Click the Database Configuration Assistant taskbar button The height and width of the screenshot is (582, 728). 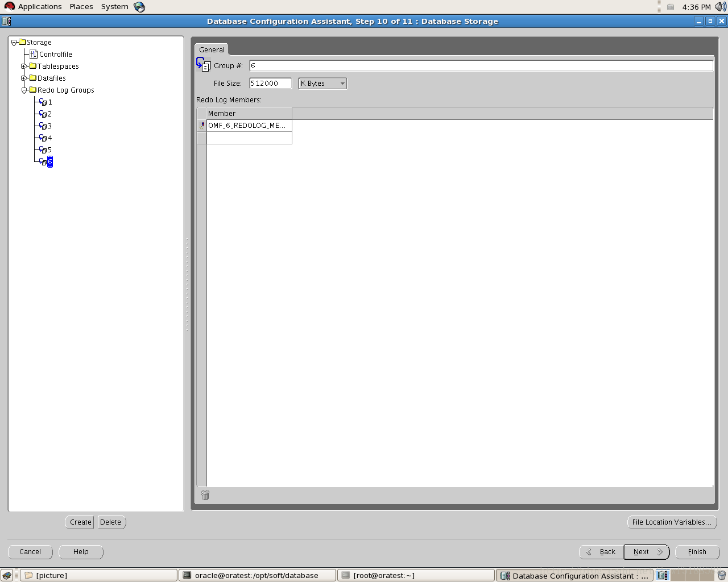point(574,575)
